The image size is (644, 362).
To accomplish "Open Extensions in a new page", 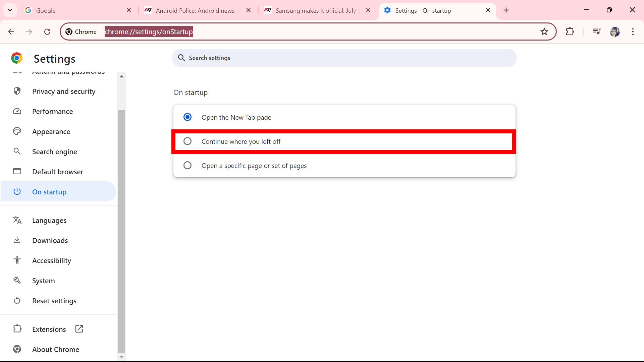I will [79, 329].
